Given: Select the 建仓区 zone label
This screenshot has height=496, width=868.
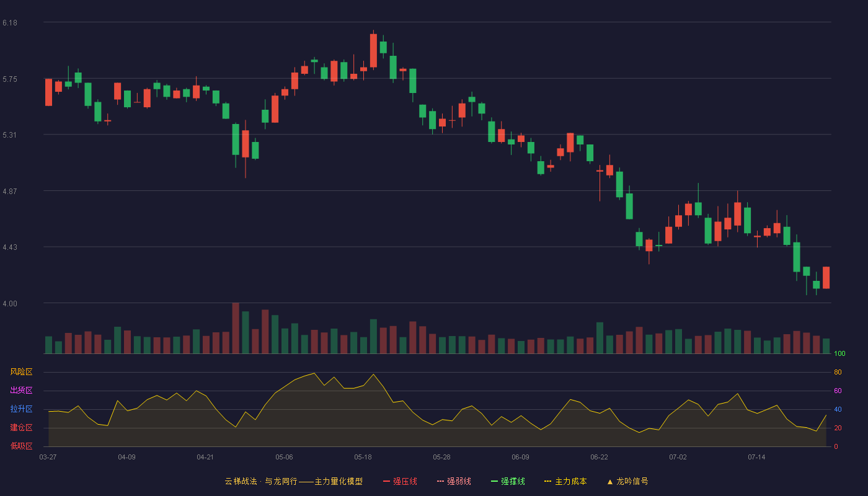Looking at the screenshot, I should (21, 428).
